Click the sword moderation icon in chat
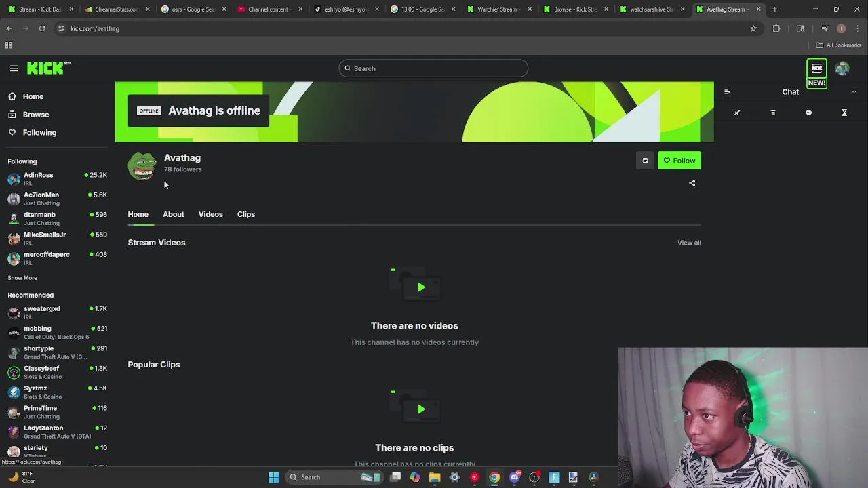The image size is (868, 488). point(737,113)
